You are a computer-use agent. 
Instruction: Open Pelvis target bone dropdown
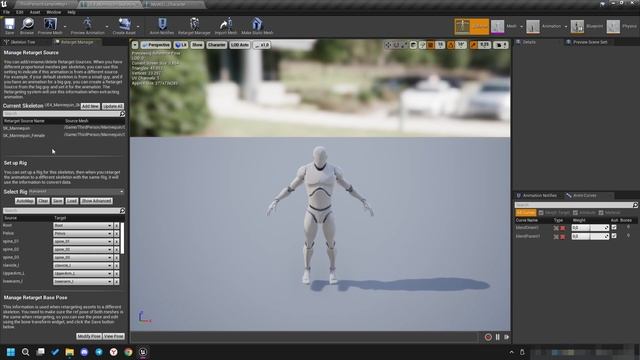(x=83, y=233)
